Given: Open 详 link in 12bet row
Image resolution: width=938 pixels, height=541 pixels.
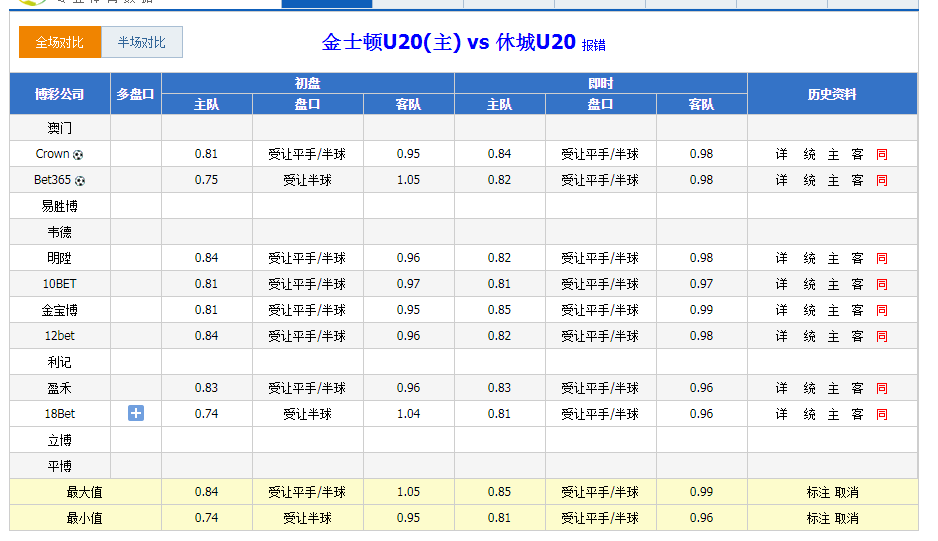Looking at the screenshot, I should pos(781,336).
